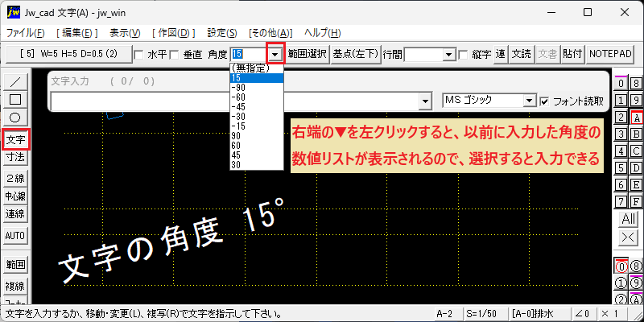Image resolution: width=644 pixels, height=322 pixels.
Task: Click the All layers button
Action: [x=628, y=219]
